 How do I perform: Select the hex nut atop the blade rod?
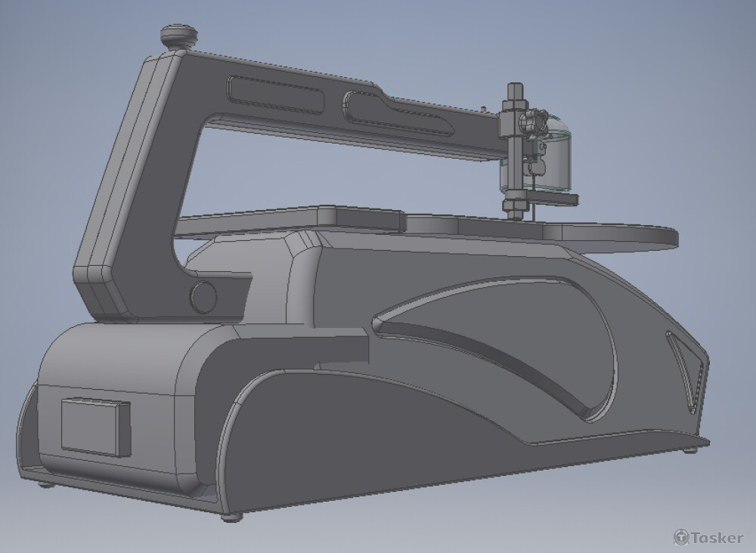pyautogui.click(x=517, y=94)
